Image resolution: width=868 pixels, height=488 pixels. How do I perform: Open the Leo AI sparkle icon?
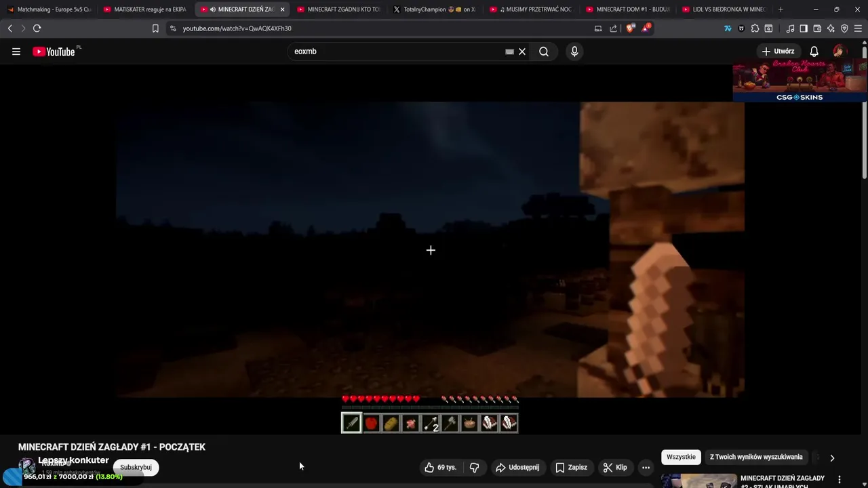(x=831, y=28)
